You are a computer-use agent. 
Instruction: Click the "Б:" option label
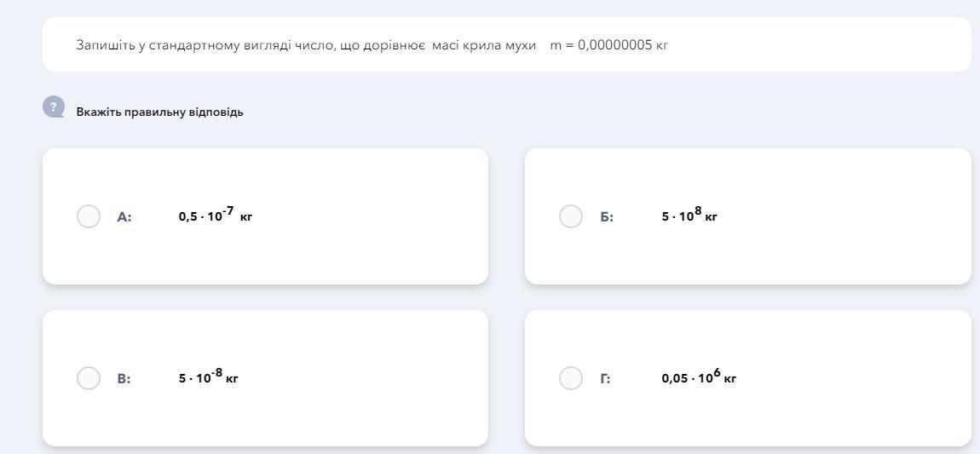[607, 217]
